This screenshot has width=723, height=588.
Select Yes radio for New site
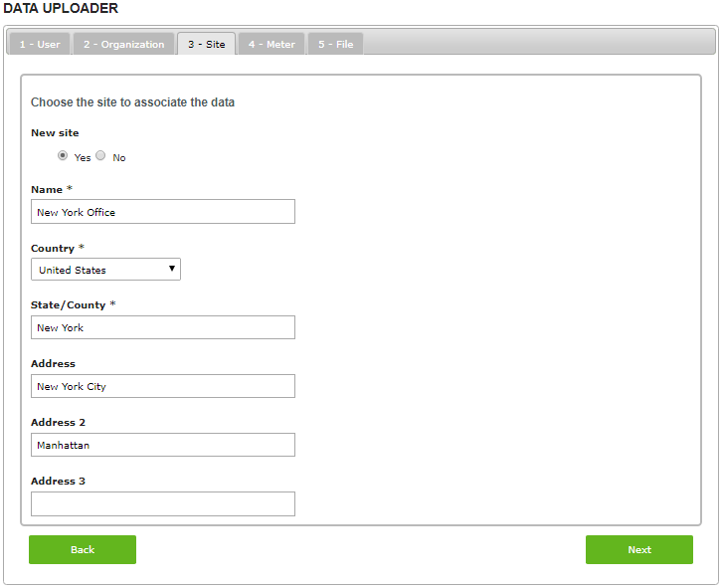click(x=63, y=156)
